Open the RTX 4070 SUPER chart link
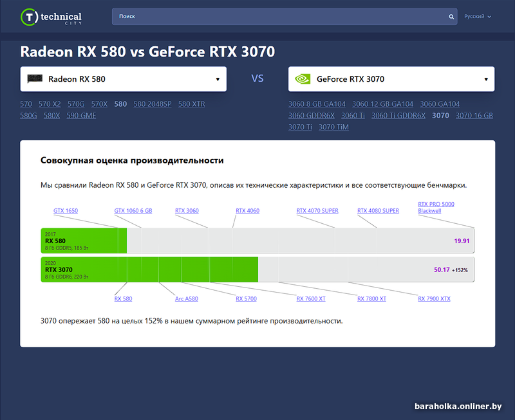 317,211
